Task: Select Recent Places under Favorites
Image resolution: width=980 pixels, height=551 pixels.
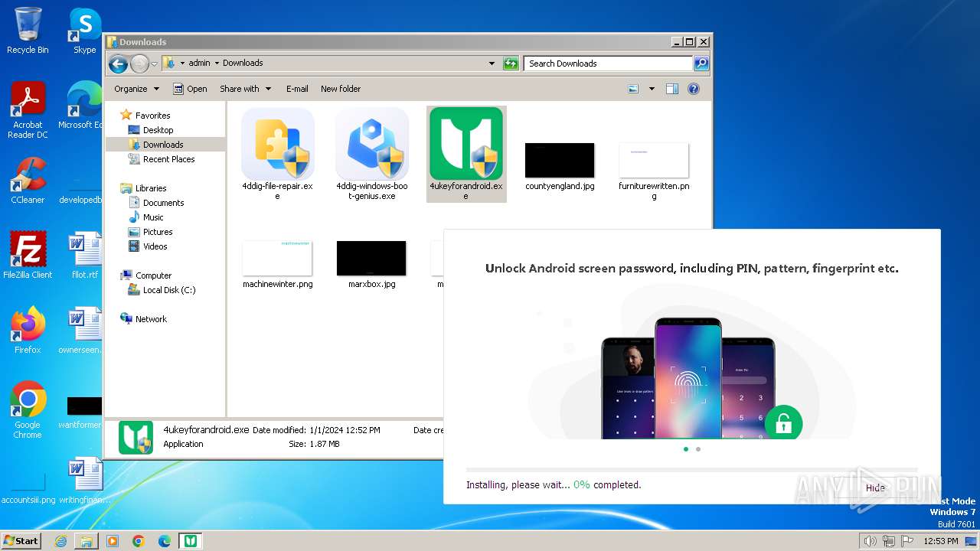Action: click(168, 159)
